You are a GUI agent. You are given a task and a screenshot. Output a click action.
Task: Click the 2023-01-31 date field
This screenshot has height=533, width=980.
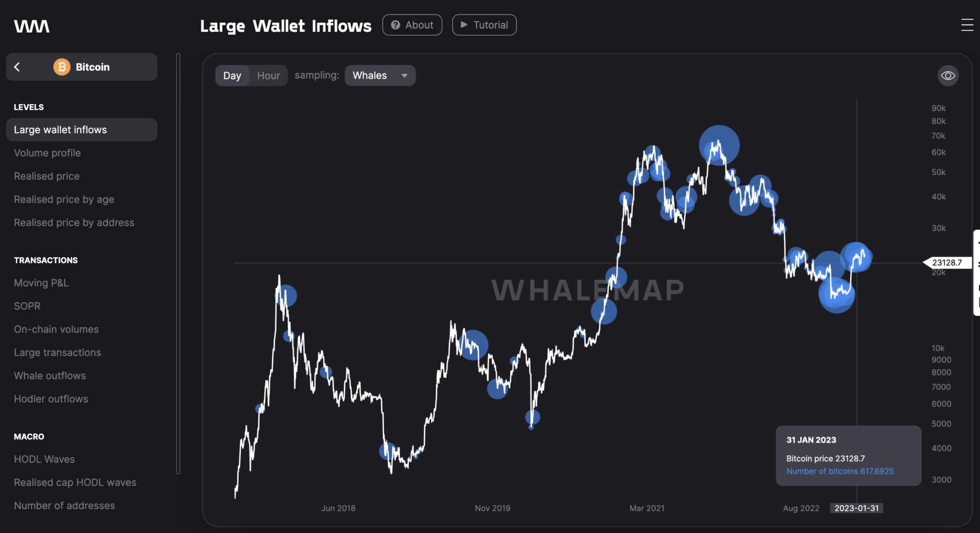(857, 508)
